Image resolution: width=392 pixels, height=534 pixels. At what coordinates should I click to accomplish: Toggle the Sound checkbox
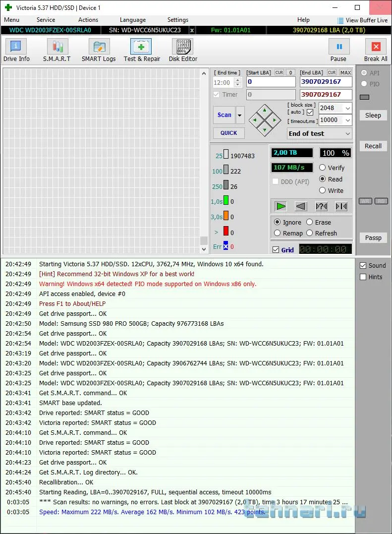(363, 265)
